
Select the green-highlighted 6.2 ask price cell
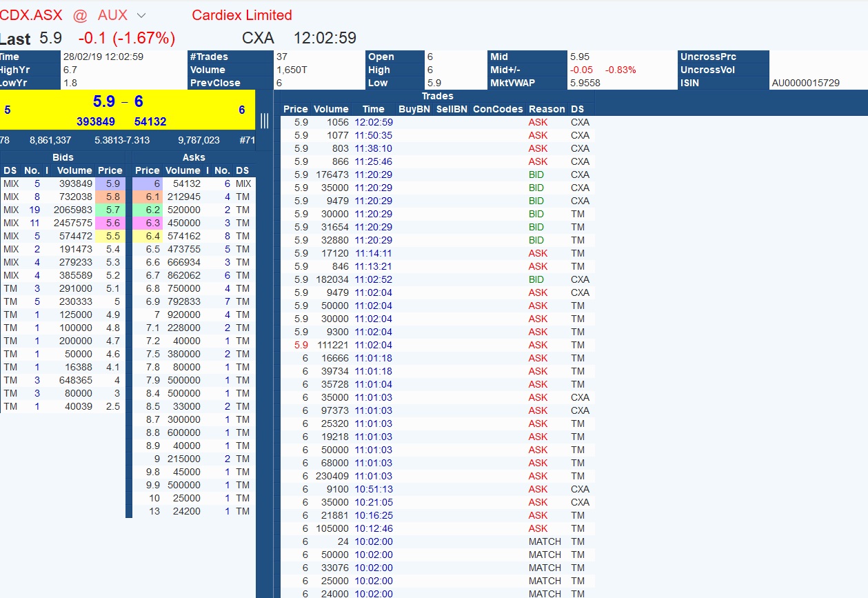148,210
